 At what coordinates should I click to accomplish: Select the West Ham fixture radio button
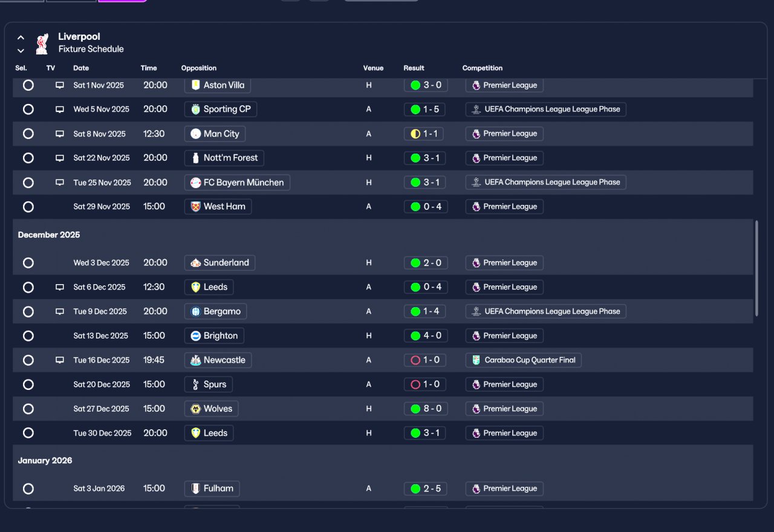click(28, 207)
